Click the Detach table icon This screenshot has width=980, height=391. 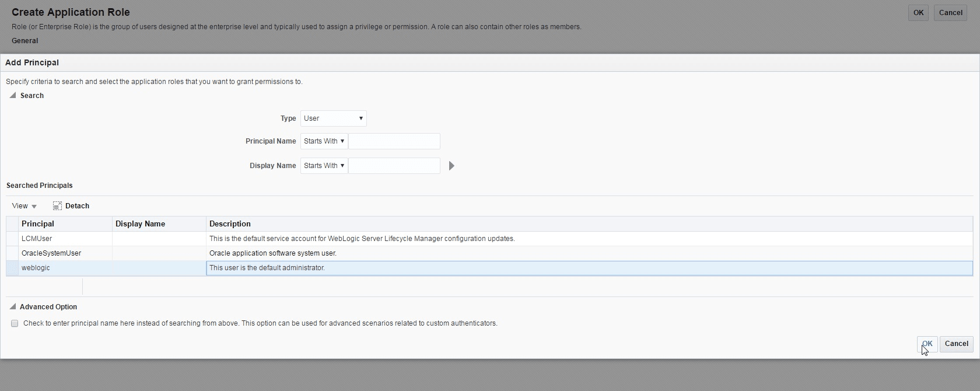tap(57, 206)
